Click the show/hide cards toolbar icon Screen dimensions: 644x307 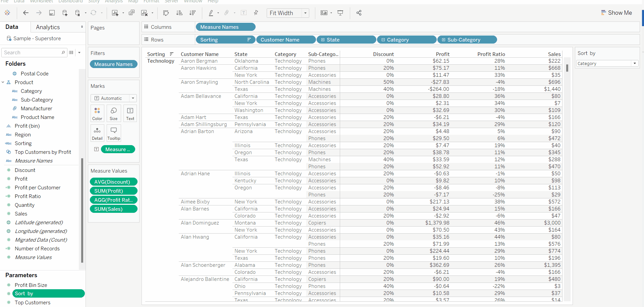point(324,13)
